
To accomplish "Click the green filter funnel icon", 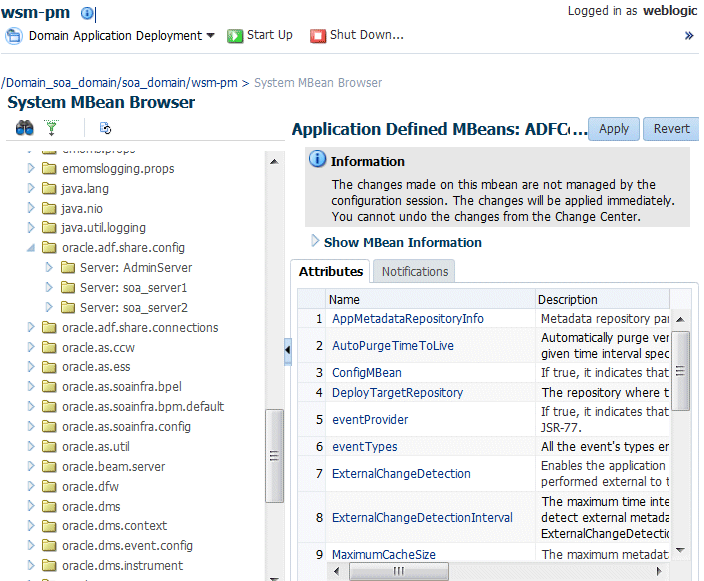I will tap(52, 128).
